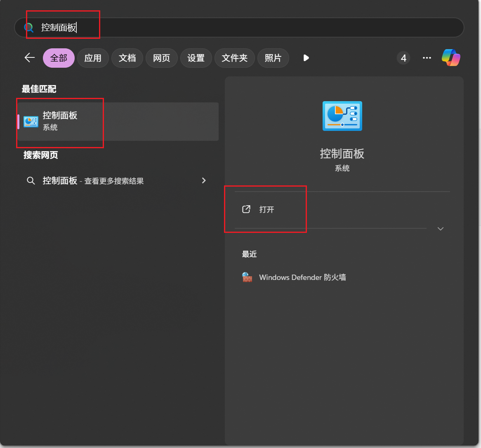The image size is (481, 448).
Task: Switch to the 应用 filter tab
Action: pos(93,58)
